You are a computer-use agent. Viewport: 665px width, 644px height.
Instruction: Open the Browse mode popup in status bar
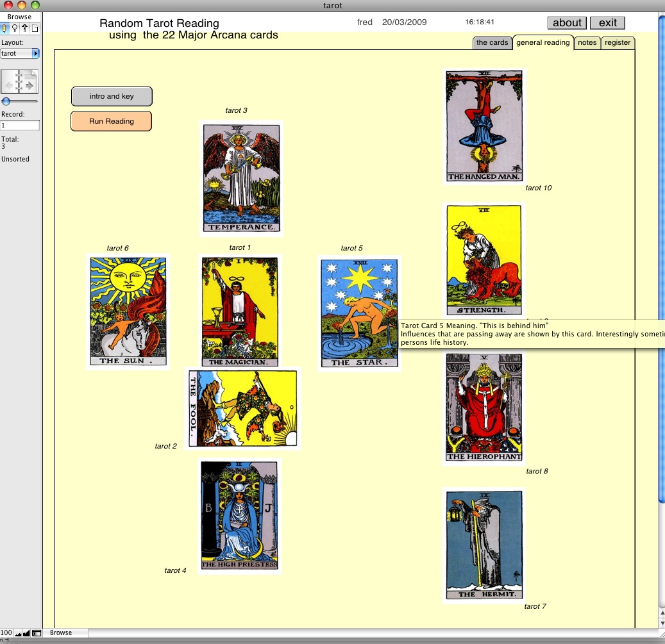pos(66,632)
